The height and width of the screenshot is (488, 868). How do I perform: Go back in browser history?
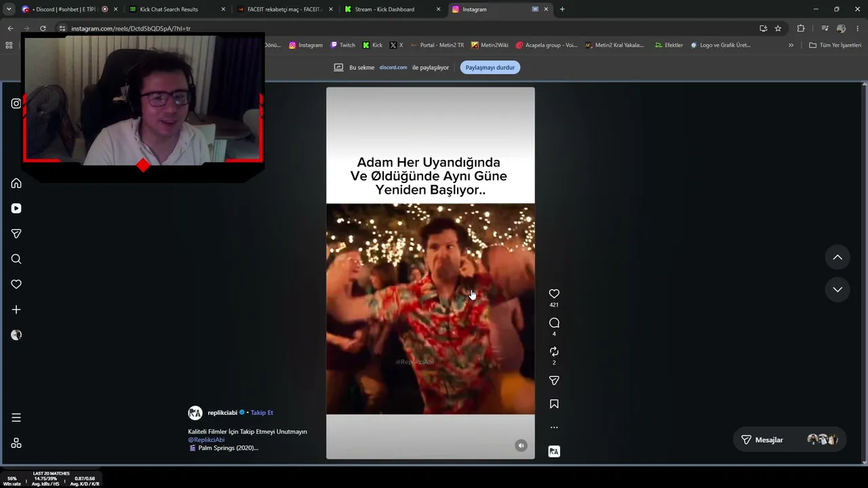10,28
